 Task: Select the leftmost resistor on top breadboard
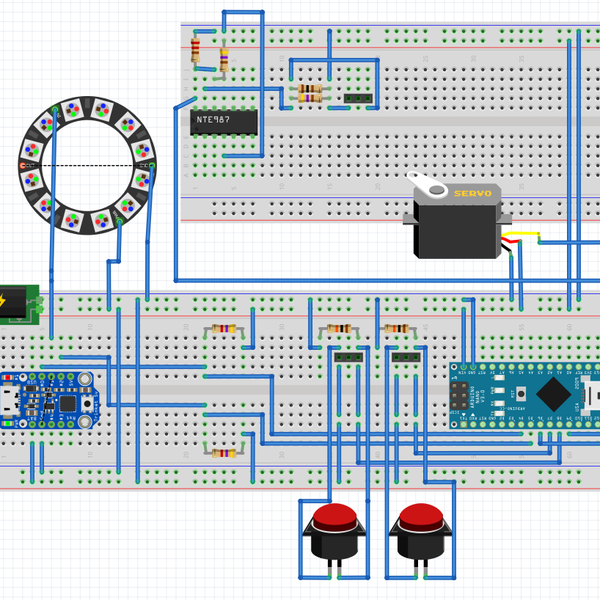coord(195,50)
